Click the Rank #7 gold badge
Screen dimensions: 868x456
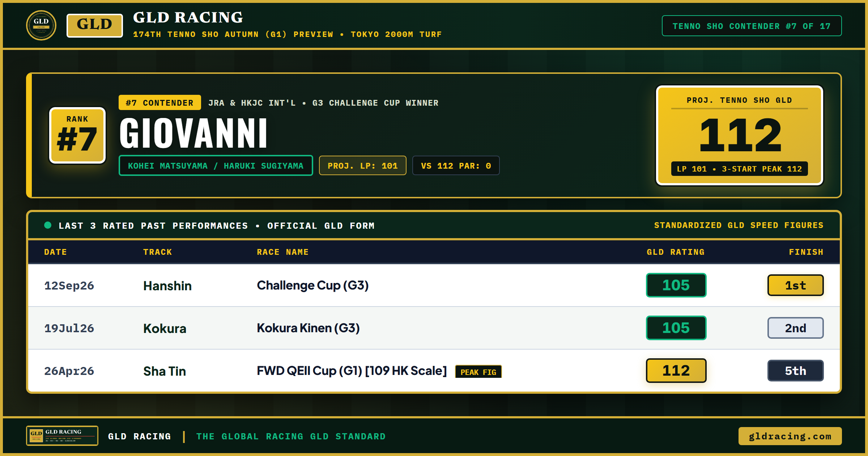tap(77, 135)
